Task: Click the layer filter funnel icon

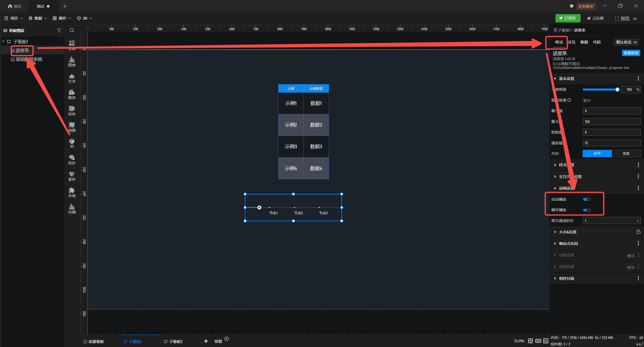Action: pos(59,30)
